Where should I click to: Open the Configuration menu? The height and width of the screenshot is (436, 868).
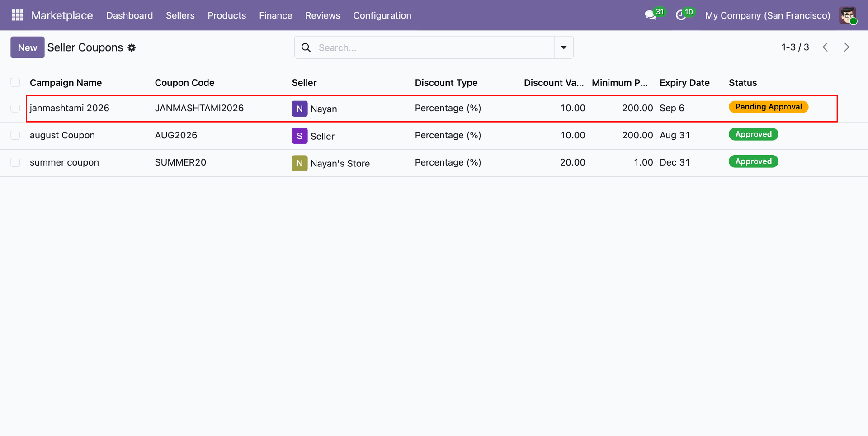click(382, 15)
